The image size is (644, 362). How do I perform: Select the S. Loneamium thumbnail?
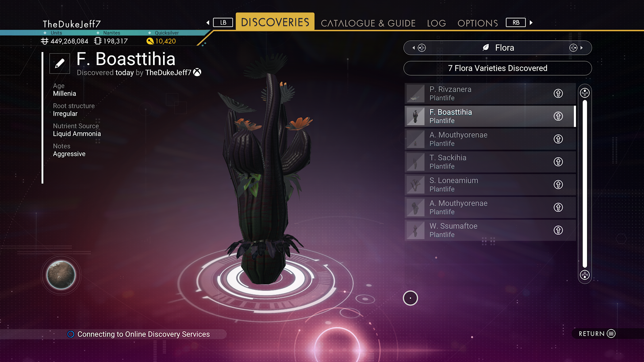416,185
